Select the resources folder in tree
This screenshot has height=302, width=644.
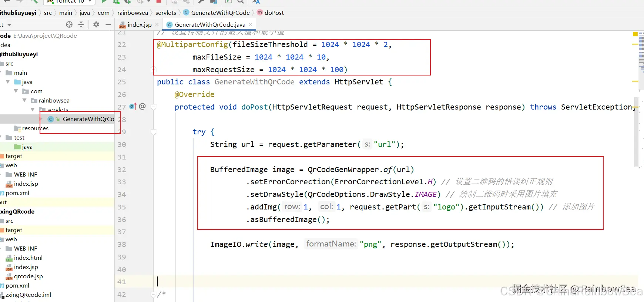pos(35,128)
